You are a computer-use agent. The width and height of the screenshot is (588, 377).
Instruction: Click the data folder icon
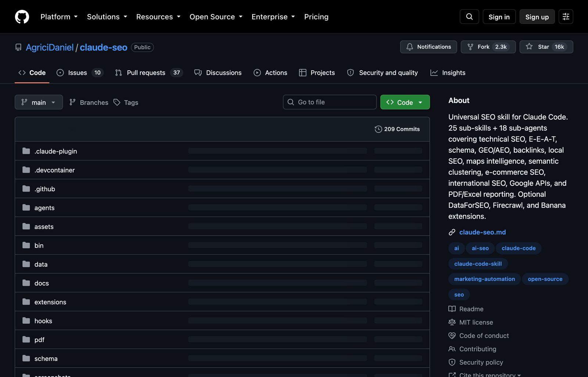coord(26,264)
